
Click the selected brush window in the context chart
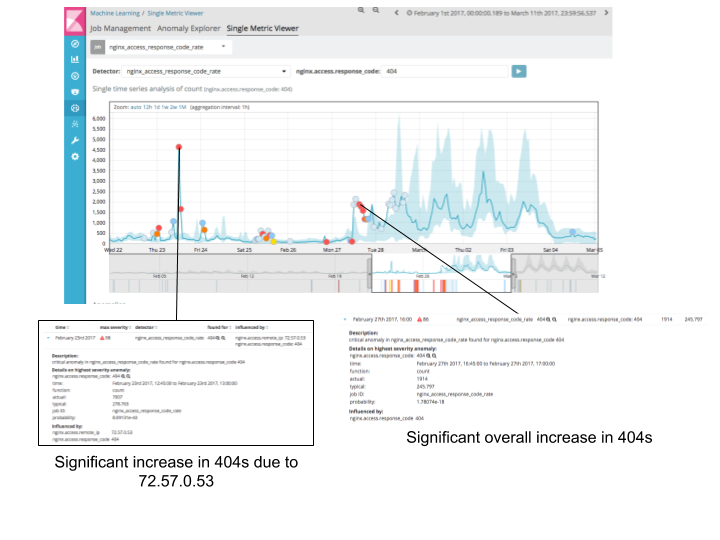click(441, 274)
